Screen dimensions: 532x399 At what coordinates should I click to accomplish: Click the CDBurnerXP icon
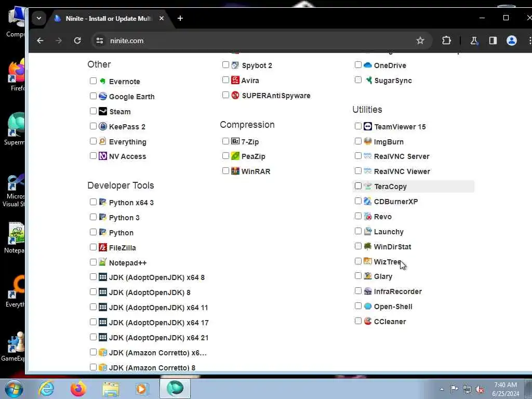point(367,201)
